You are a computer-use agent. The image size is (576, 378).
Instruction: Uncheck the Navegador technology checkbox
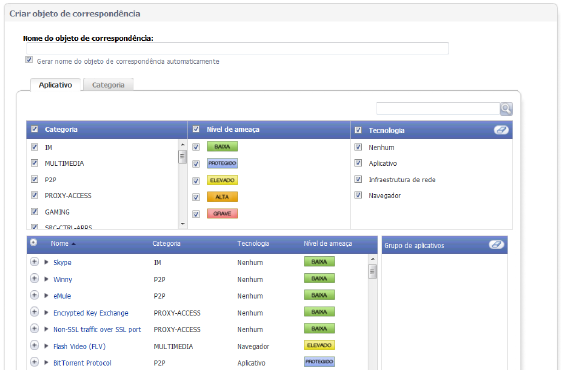358,195
